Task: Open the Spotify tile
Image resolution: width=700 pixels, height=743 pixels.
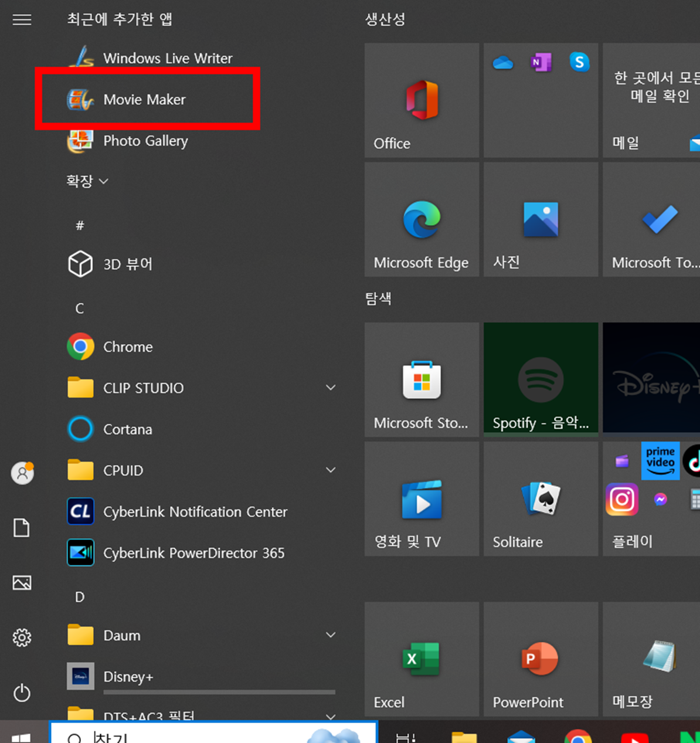Action: point(541,379)
